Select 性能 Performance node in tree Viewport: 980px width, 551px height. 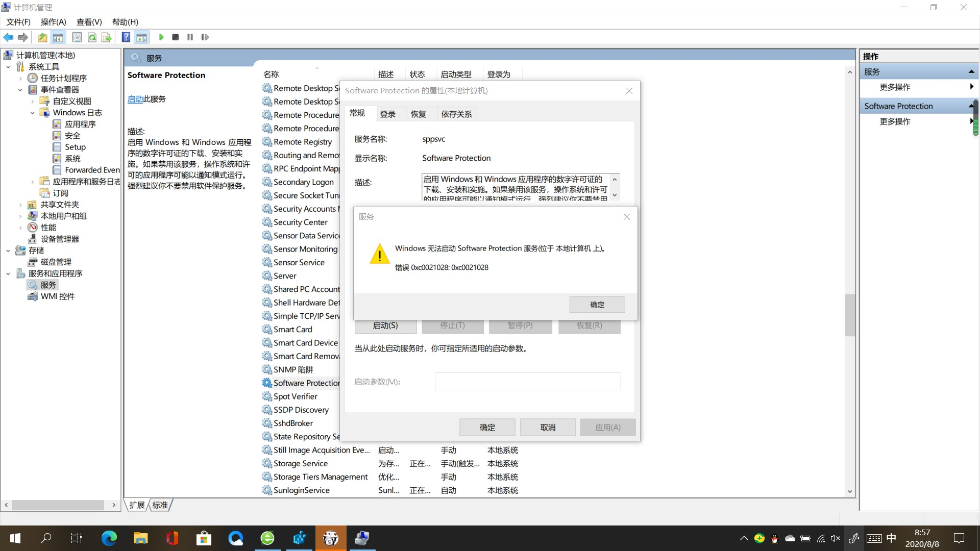tap(48, 228)
